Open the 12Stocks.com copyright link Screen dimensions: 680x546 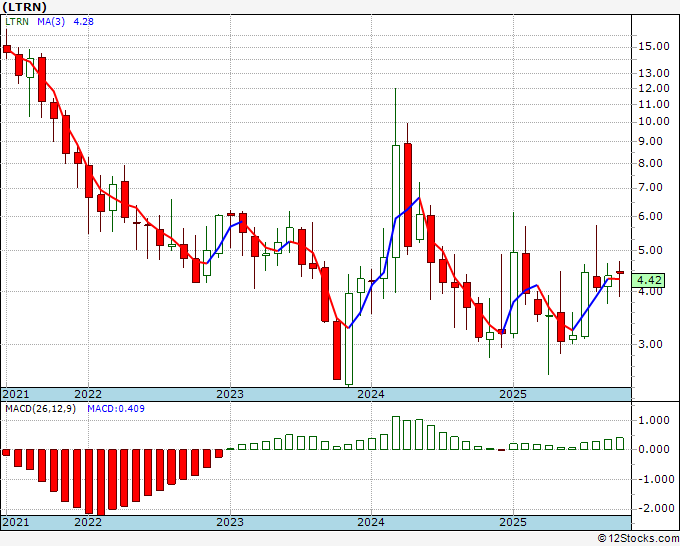[x=638, y=539]
